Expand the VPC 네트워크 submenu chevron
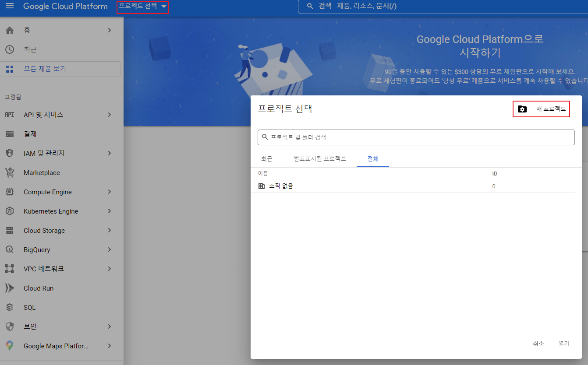Viewport: 588px width, 365px height. [x=110, y=269]
